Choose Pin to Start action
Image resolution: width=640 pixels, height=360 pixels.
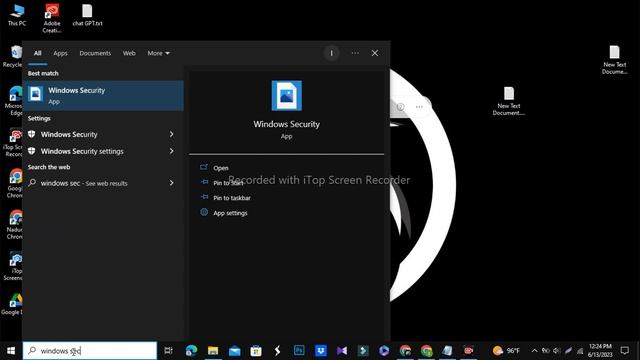(228, 183)
